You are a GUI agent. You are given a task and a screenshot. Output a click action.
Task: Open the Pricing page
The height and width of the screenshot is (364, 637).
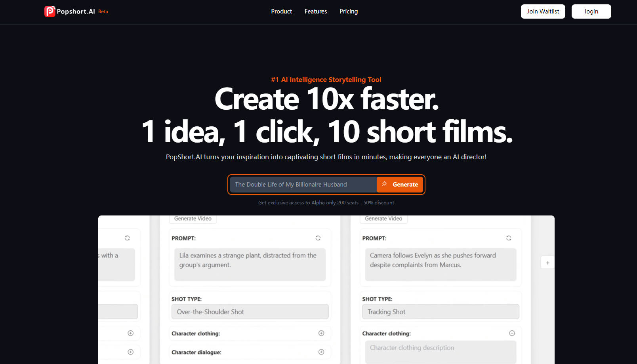[x=349, y=11]
